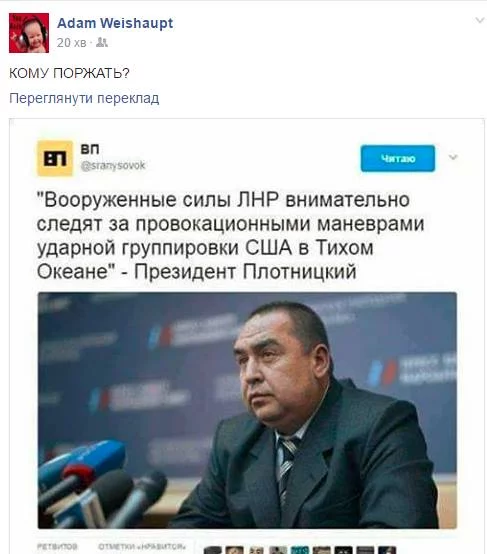
Task: Click the teal liker avatar under the photo
Action: [300, 550]
